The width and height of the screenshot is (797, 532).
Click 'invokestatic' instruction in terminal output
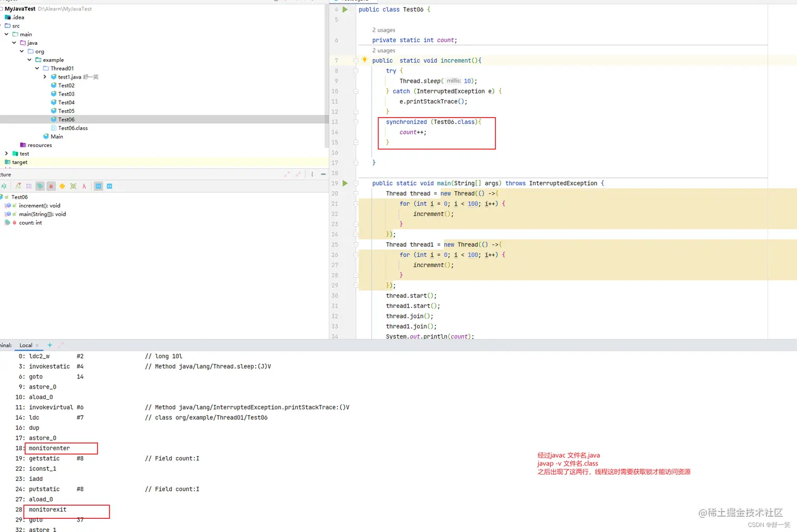coord(49,366)
